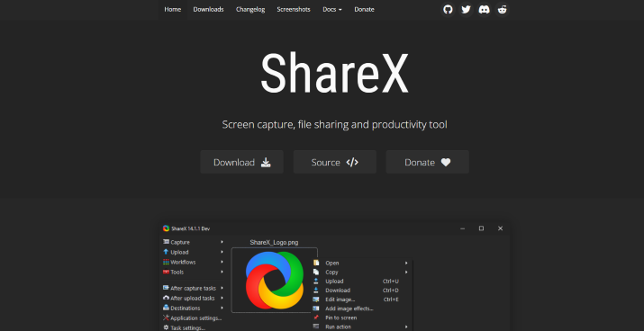Select the ShareX_Logo.png thumbnail

point(274,280)
